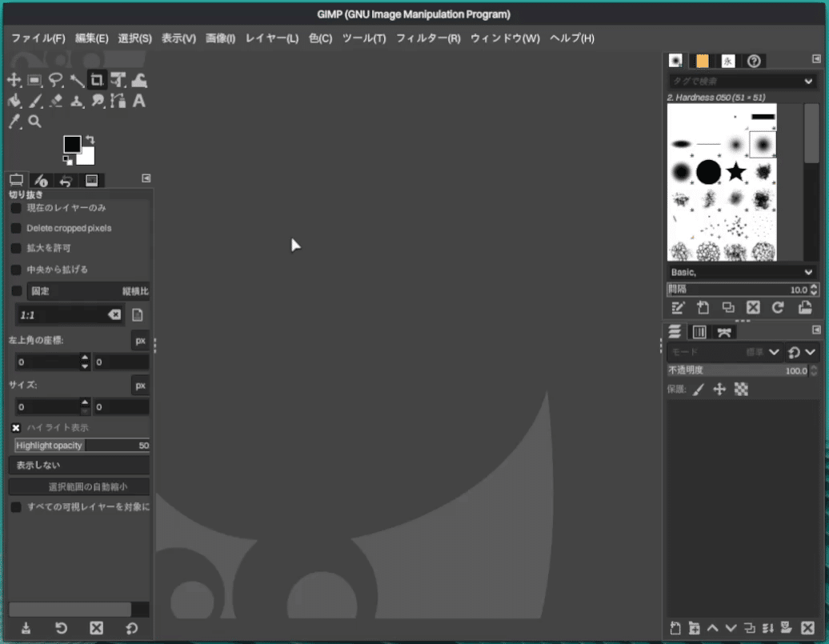Open the ファイル(F) menu
829x644 pixels.
point(38,38)
